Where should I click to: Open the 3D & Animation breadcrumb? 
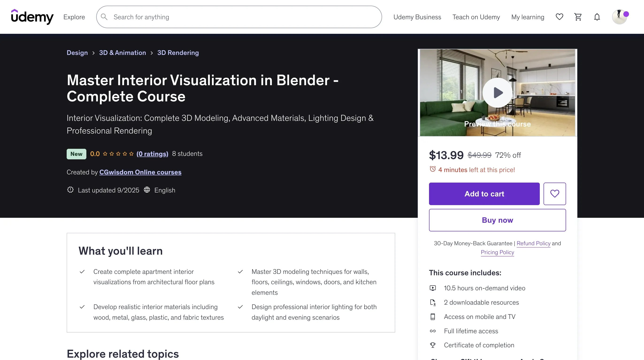(x=123, y=53)
